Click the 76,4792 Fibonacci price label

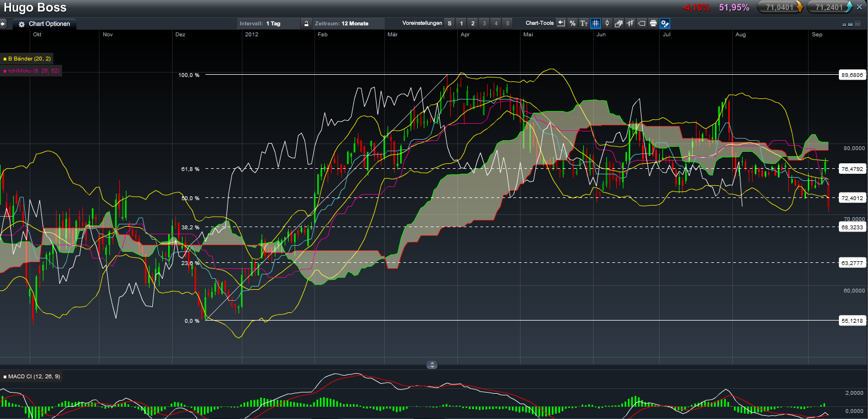tap(852, 169)
